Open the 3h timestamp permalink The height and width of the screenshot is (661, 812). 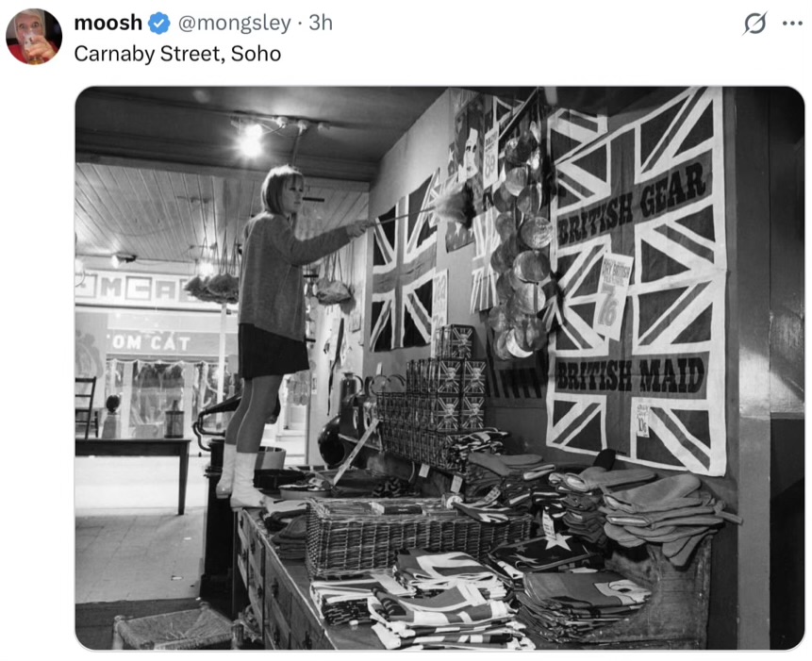click(x=321, y=23)
